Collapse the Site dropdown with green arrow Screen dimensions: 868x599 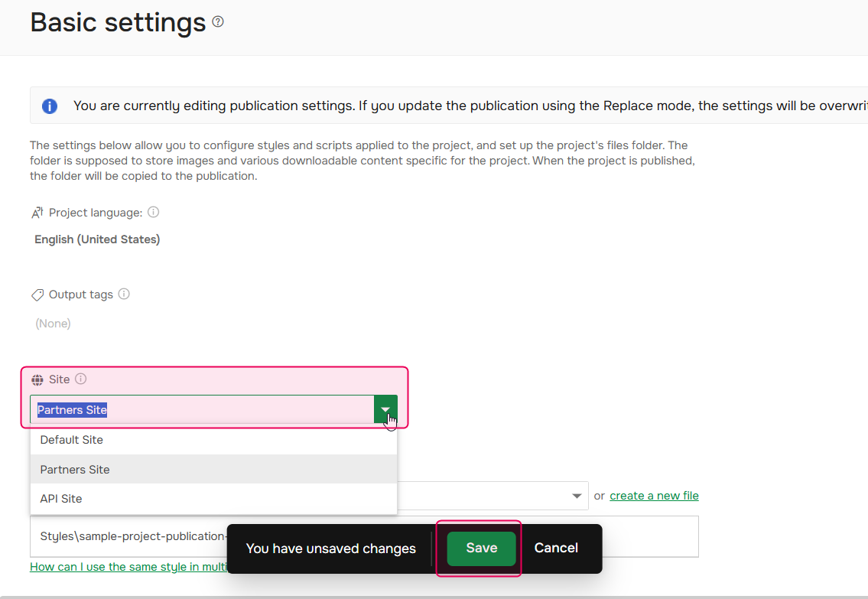click(x=385, y=410)
